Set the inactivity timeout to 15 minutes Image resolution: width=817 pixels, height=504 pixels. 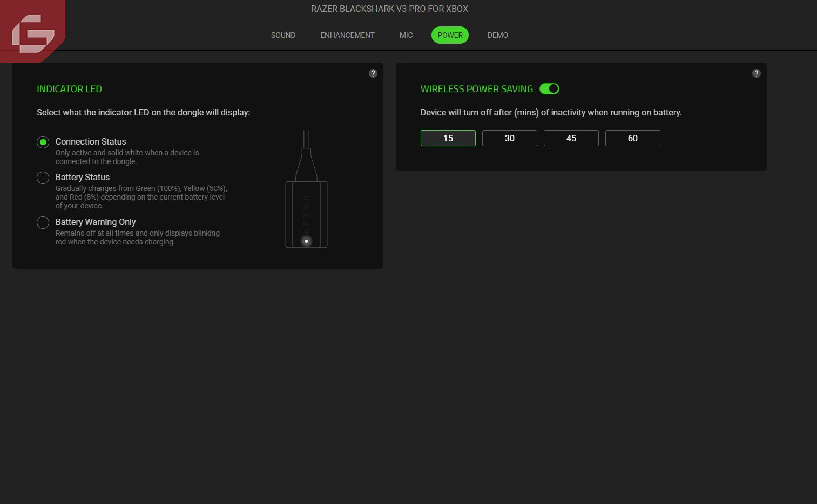[448, 138]
